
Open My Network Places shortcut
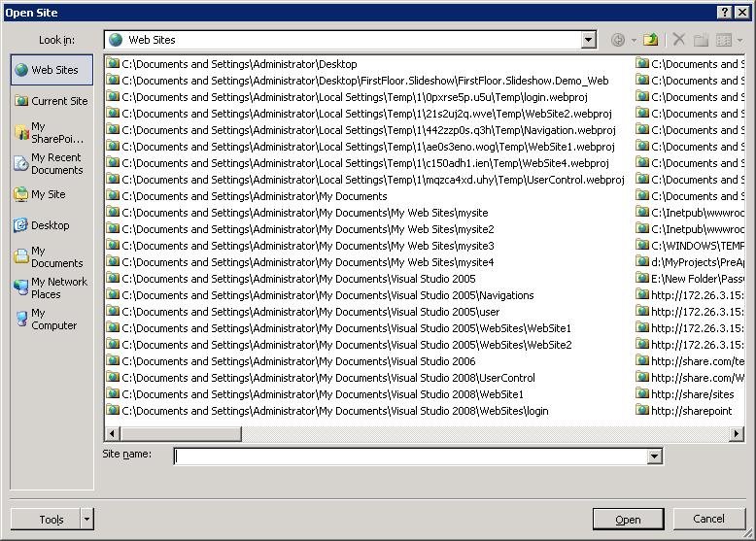[x=52, y=287]
